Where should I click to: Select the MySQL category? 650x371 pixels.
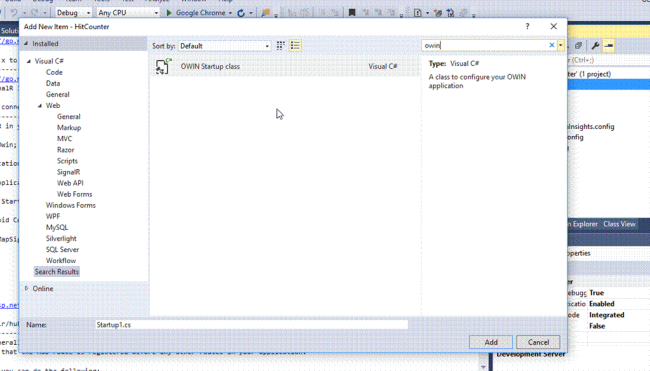(57, 227)
